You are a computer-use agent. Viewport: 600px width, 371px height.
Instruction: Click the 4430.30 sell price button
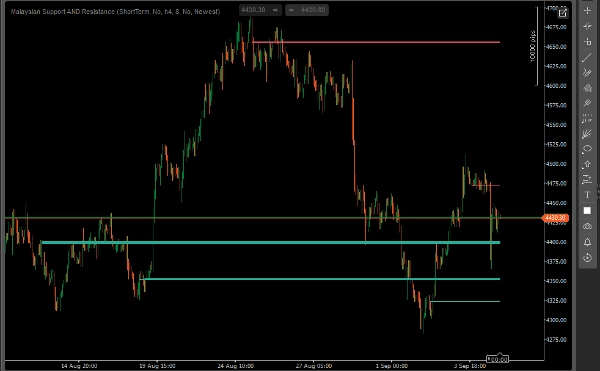pyautogui.click(x=260, y=10)
